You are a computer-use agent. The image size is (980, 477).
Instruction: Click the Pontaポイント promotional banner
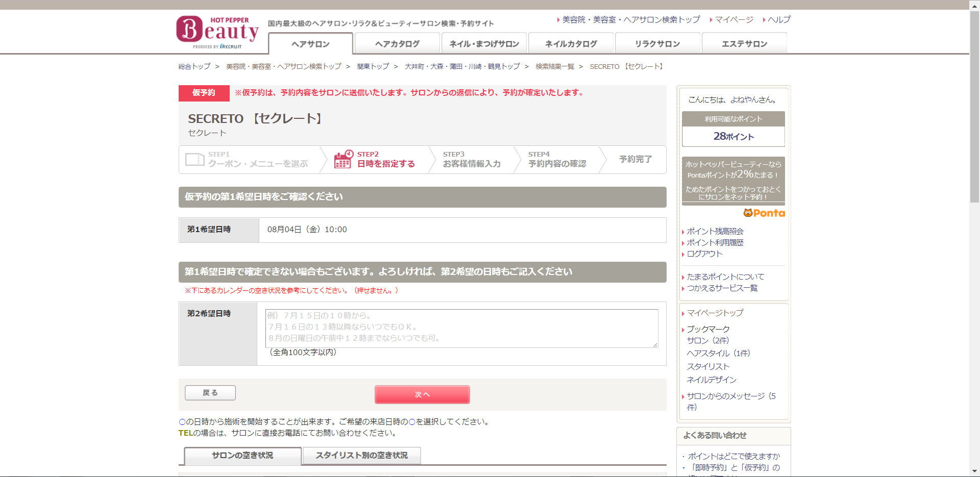click(733, 181)
